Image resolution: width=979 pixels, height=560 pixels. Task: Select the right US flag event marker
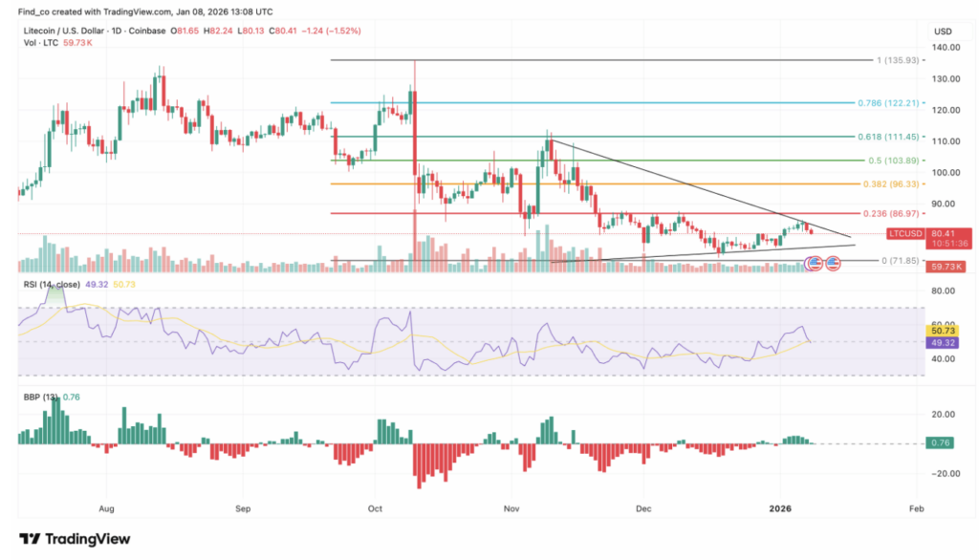click(x=835, y=264)
